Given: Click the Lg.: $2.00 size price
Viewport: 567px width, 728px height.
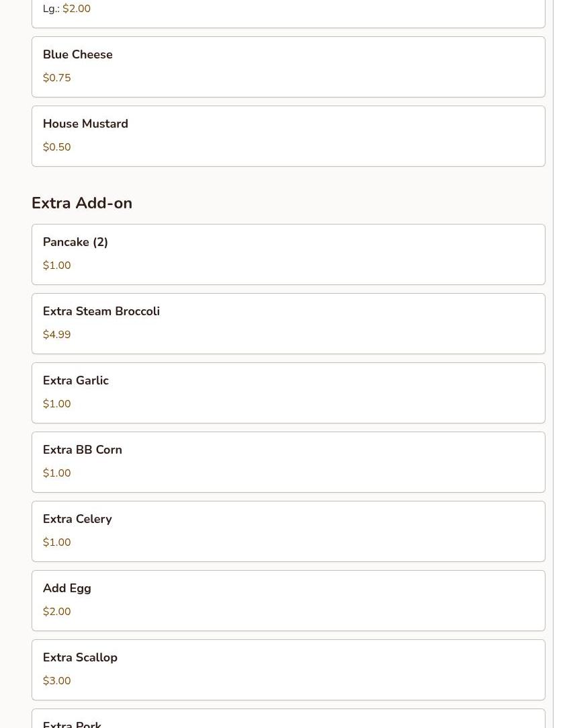Looking at the screenshot, I should 67,8.
